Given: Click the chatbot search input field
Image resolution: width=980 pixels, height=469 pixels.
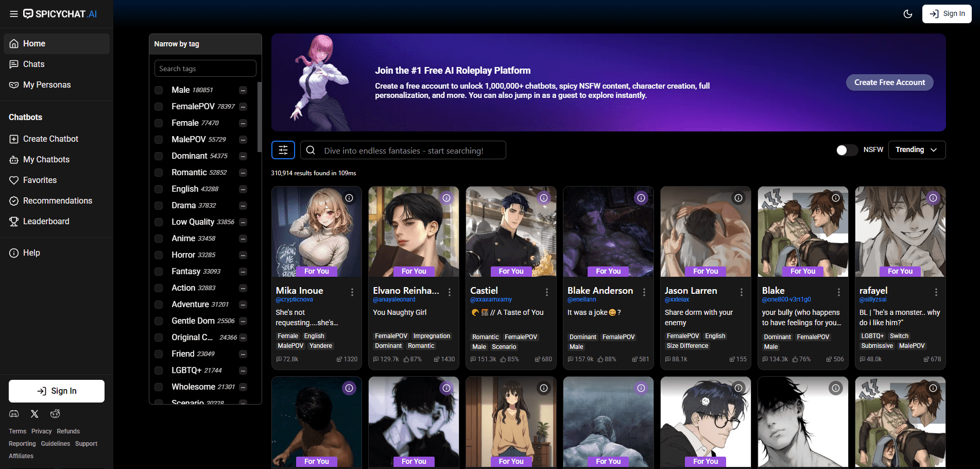Looking at the screenshot, I should point(403,150).
